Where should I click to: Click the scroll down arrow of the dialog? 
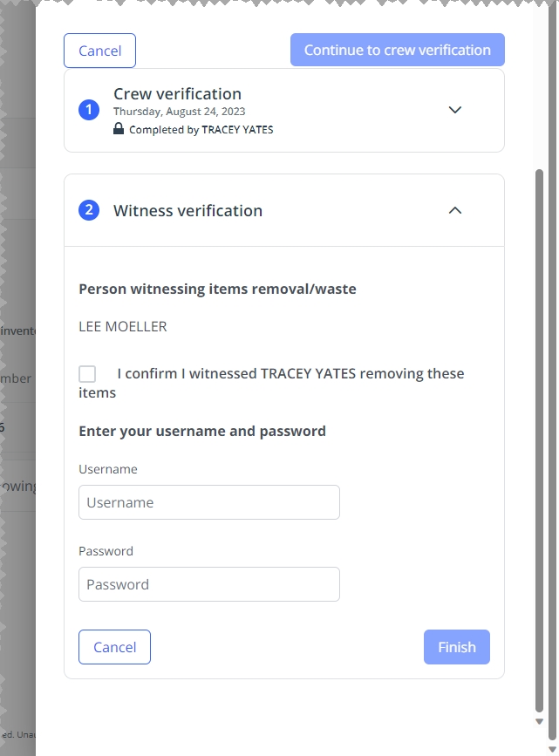pos(539,722)
